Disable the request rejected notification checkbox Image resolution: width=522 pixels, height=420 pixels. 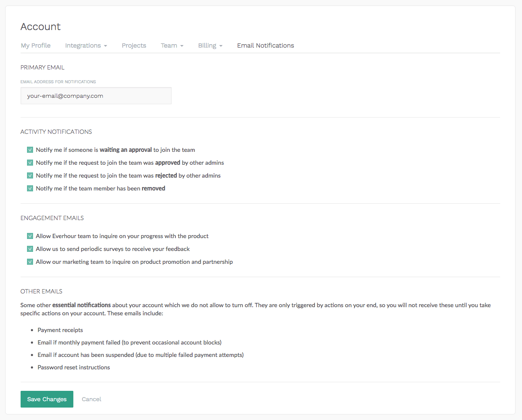pyautogui.click(x=30, y=175)
